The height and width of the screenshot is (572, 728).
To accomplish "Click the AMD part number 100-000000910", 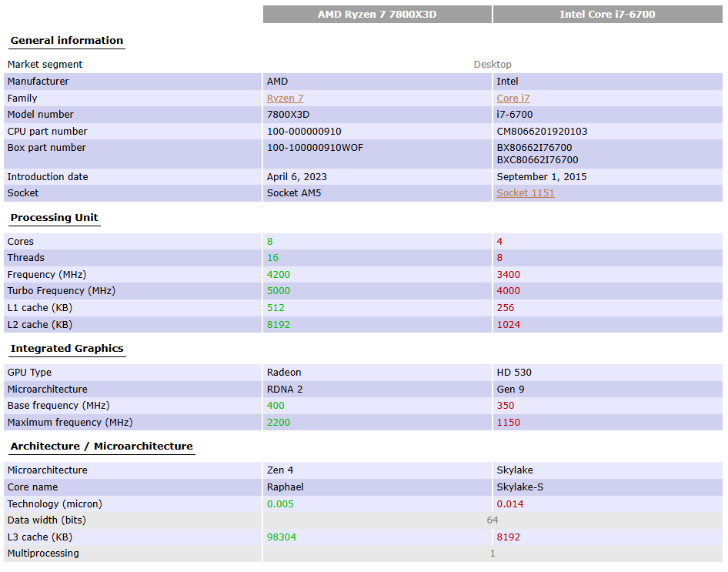I will 304,132.
